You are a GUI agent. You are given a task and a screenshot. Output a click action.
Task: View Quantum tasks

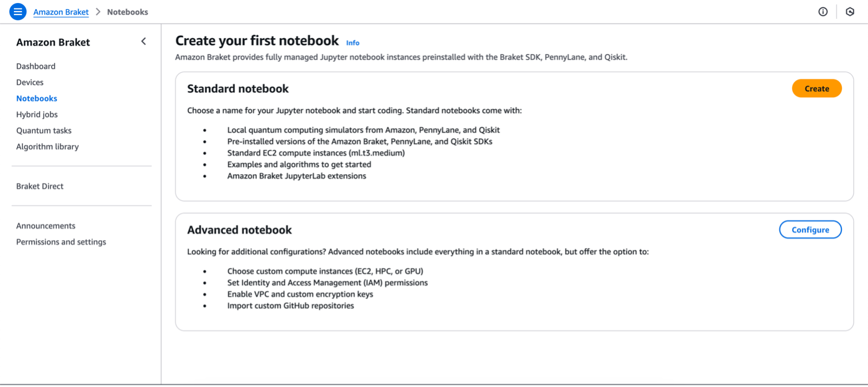pyautogui.click(x=44, y=130)
